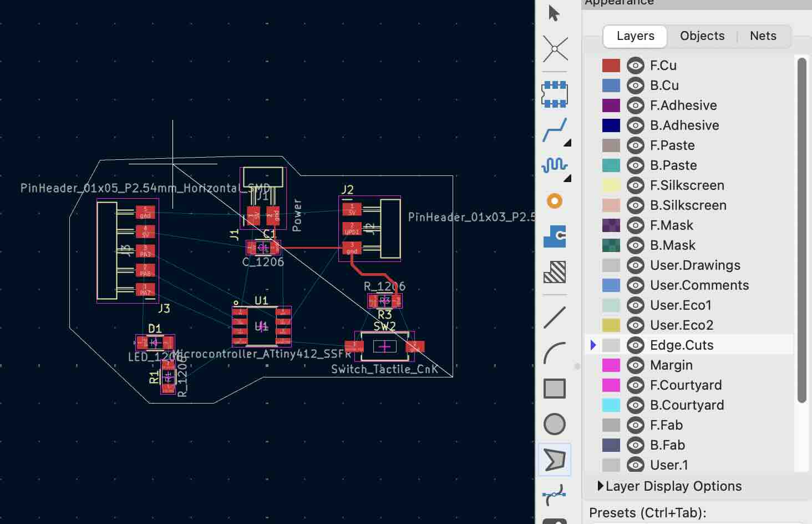
Task: Select the arrow selection tool
Action: [x=554, y=13]
